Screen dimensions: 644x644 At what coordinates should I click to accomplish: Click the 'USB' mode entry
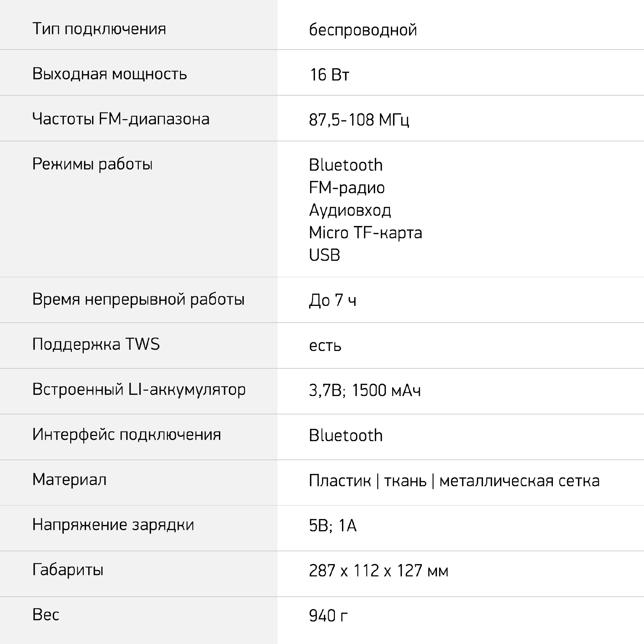pyautogui.click(x=324, y=255)
